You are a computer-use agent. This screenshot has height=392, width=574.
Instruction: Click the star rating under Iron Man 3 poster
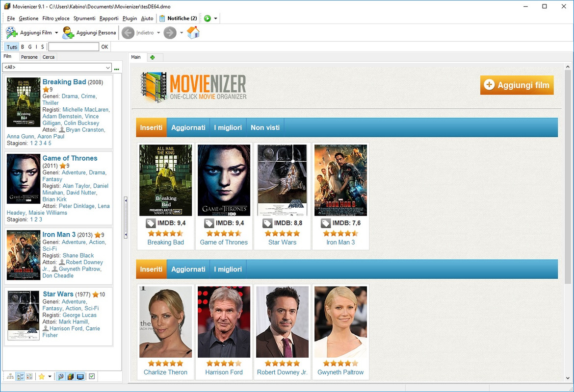340,233
